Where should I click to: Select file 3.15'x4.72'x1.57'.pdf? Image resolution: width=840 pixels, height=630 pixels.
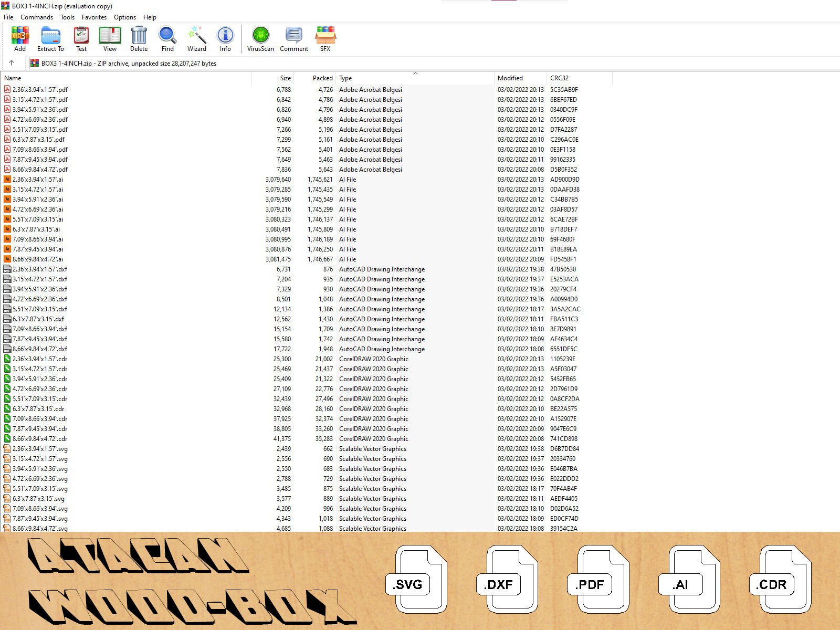pos(40,99)
